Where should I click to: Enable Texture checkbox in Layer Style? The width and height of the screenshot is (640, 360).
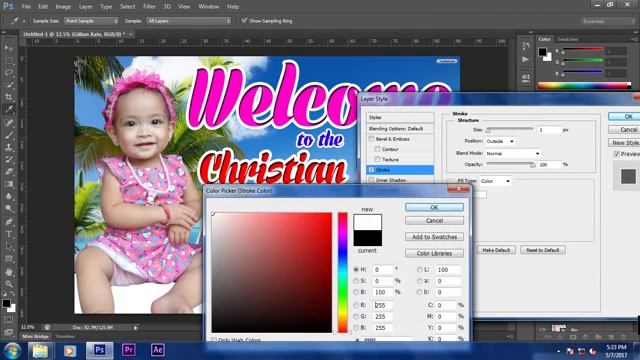377,160
